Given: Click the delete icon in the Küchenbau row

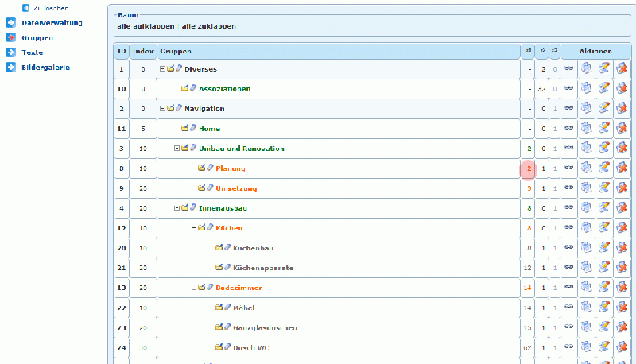Looking at the screenshot, I should (x=622, y=247).
